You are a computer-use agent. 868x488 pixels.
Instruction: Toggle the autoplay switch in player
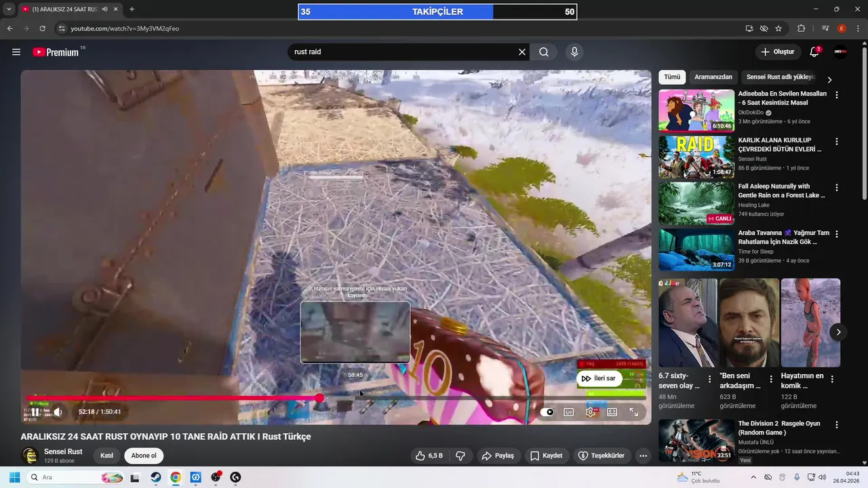[549, 412]
